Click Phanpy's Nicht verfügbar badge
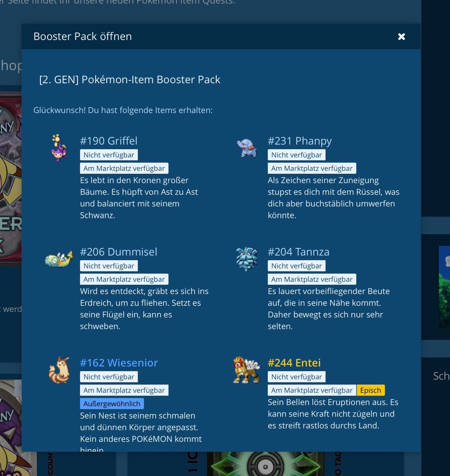Image resolution: width=450 pixels, height=476 pixels. (296, 155)
